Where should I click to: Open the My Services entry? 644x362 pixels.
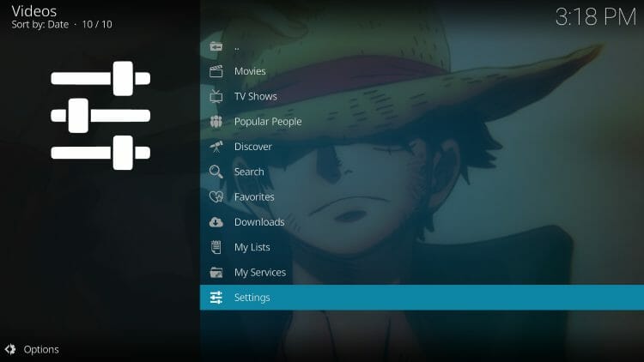tap(422, 273)
